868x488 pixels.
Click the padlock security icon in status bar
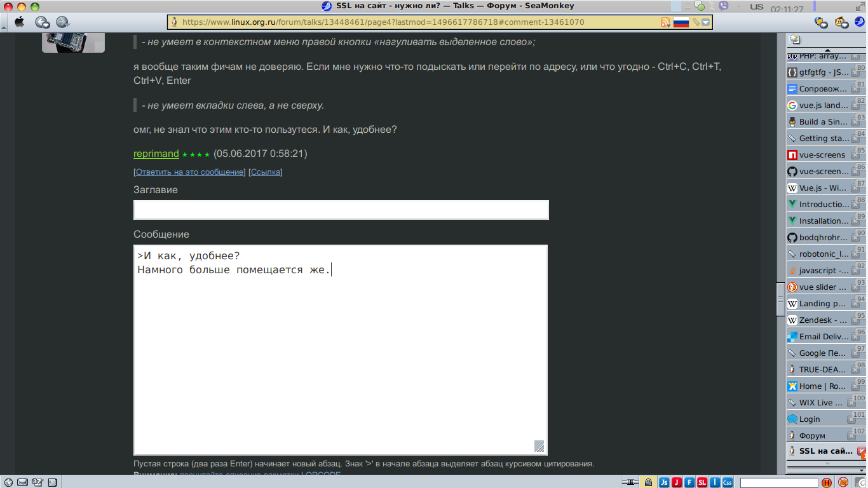click(648, 482)
